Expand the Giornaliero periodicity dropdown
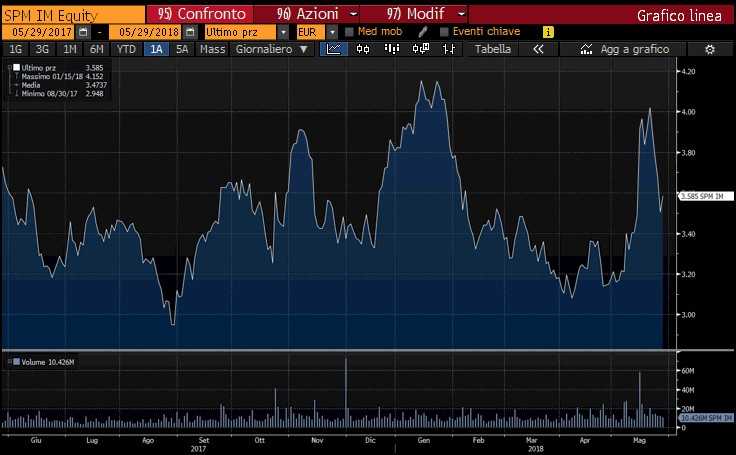Image resolution: width=736 pixels, height=455 pixels. [x=303, y=49]
